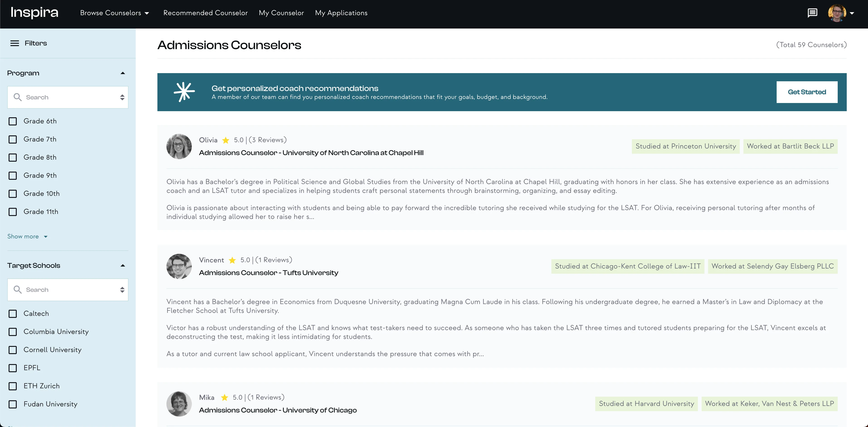Click Vincent's gold star rating icon
868x427 pixels.
[x=232, y=260]
